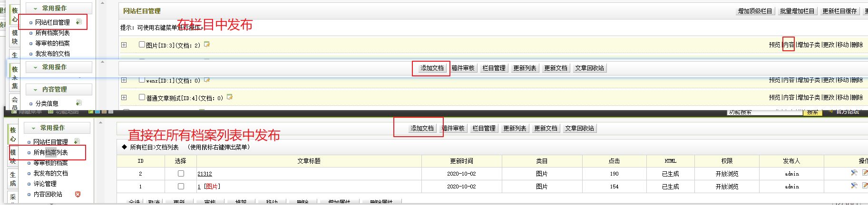
Task: Click the red shield icon beside 内容回收站
Action: tap(78, 194)
